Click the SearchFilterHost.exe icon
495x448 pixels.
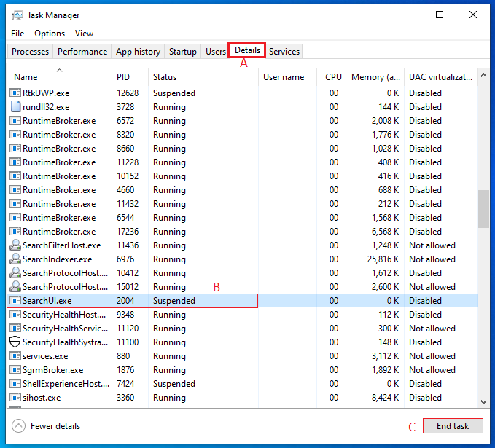(15, 245)
